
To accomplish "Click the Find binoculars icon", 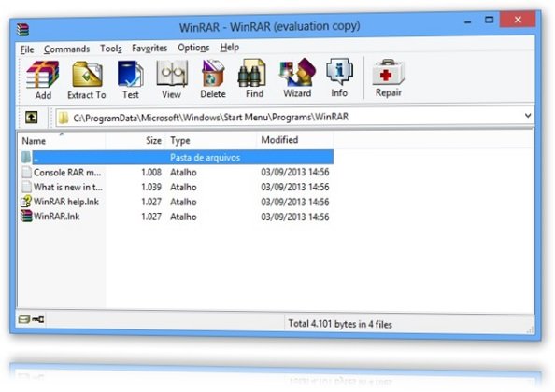I will tap(252, 73).
